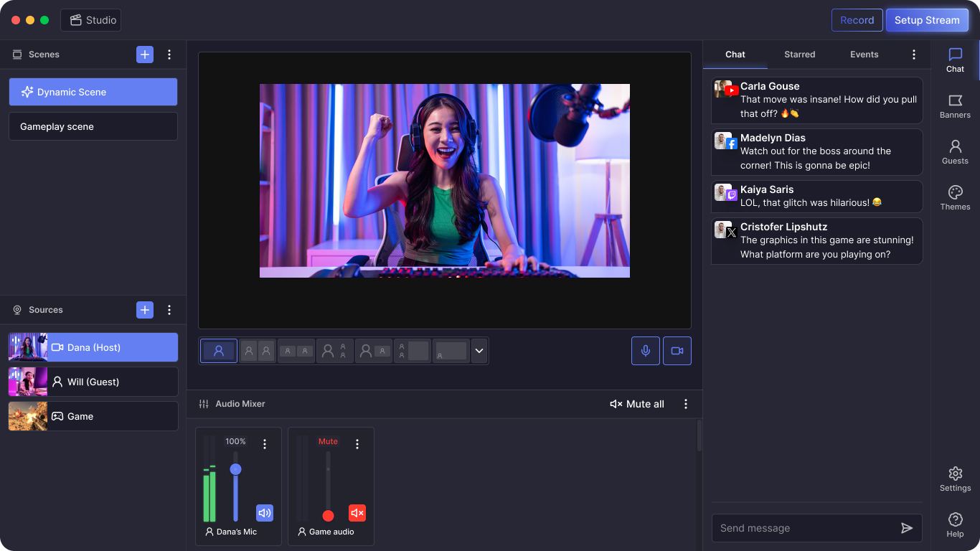The image size is (980, 551).
Task: Adjust Dana's Mic volume slider
Action: click(235, 468)
